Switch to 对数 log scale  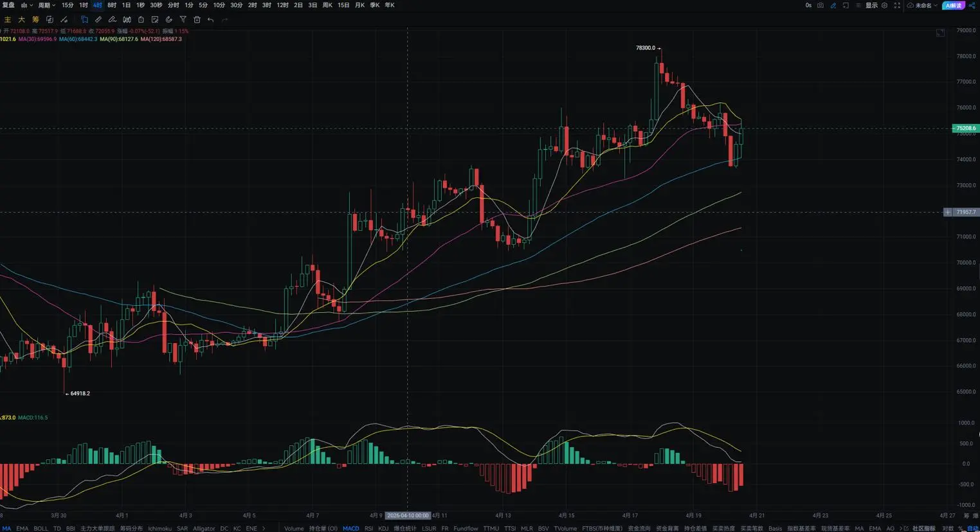(948, 528)
